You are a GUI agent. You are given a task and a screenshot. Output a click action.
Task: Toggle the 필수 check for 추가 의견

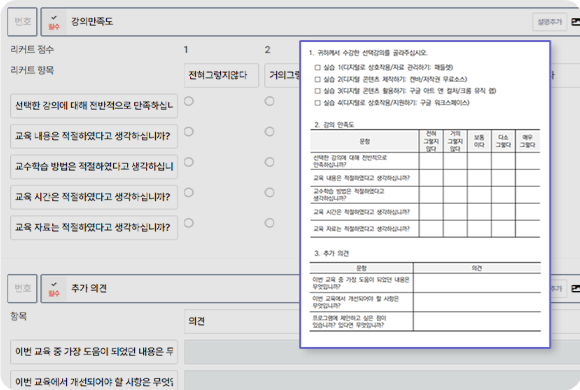point(54,289)
